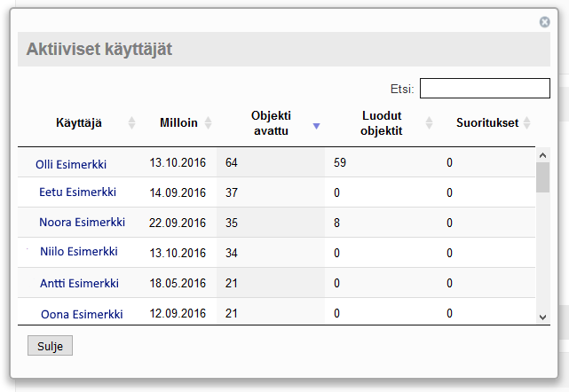Open Noora Esimerkki user link
Screen dimensions: 569x392
[x=82, y=222]
